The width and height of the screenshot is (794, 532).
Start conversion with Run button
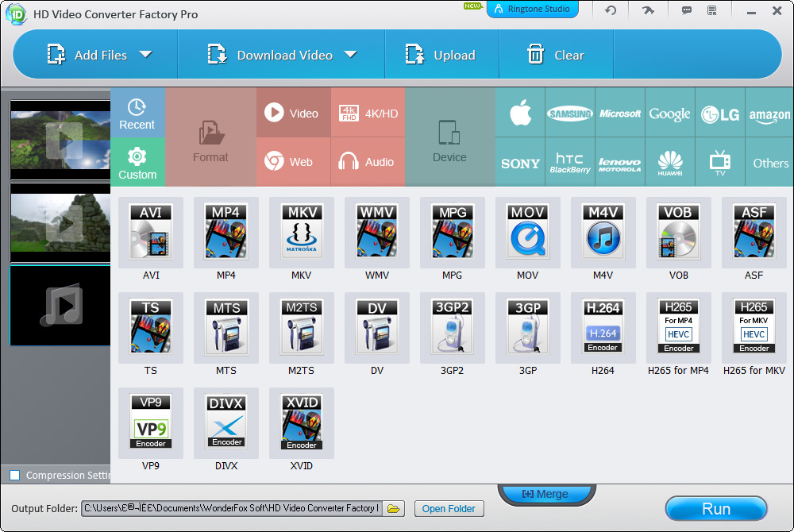716,509
